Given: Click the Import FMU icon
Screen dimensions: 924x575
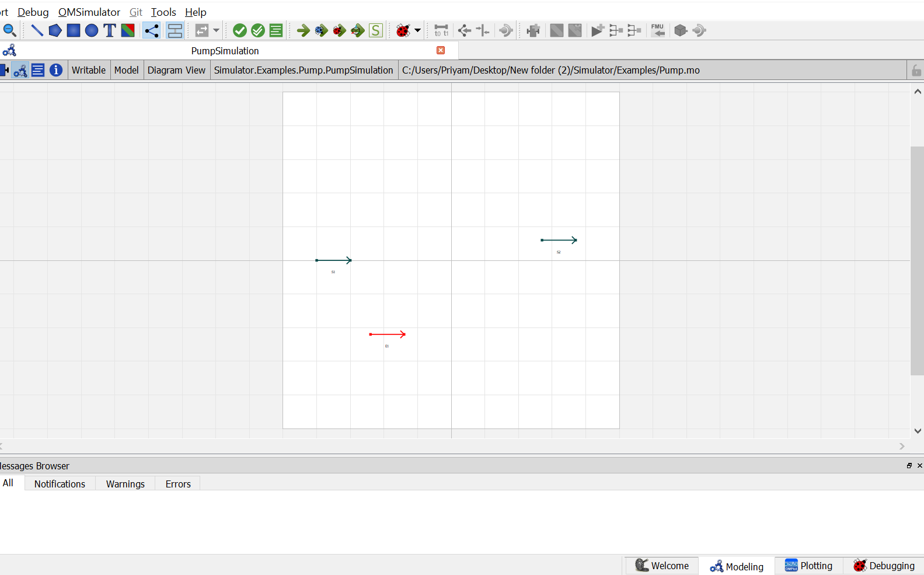Looking at the screenshot, I should tap(658, 30).
